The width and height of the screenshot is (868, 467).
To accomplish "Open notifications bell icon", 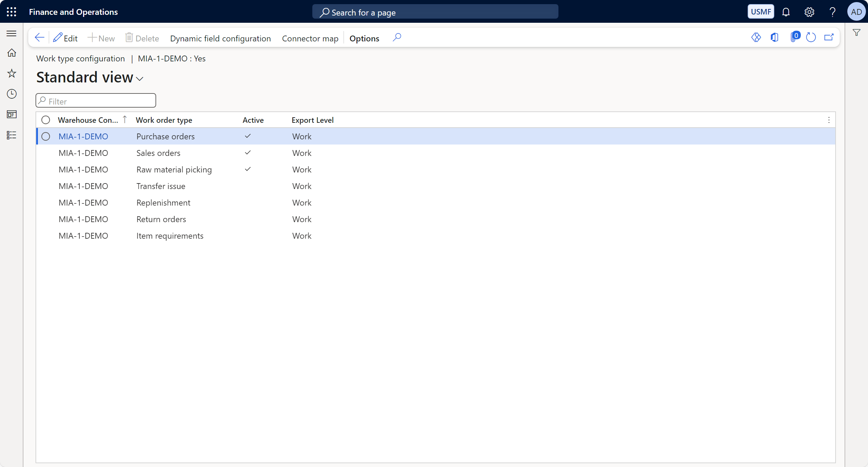I will tap(786, 12).
